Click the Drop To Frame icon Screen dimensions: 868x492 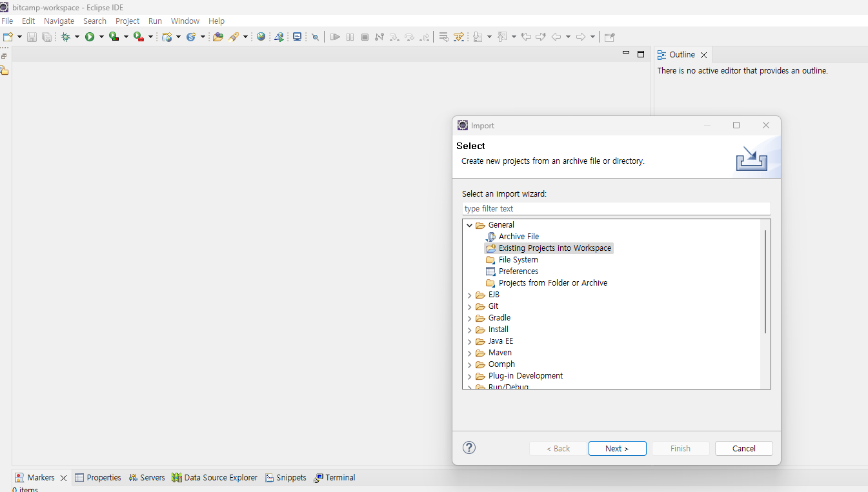[444, 37]
